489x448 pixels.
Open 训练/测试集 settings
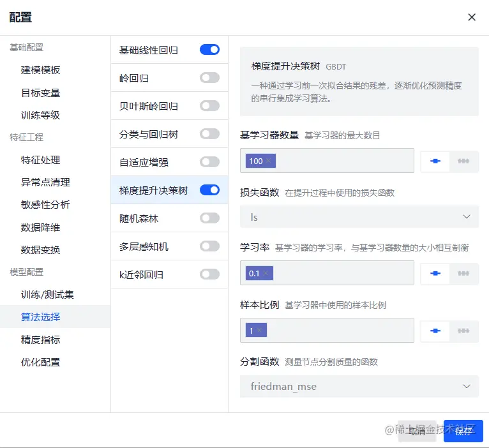(x=47, y=295)
